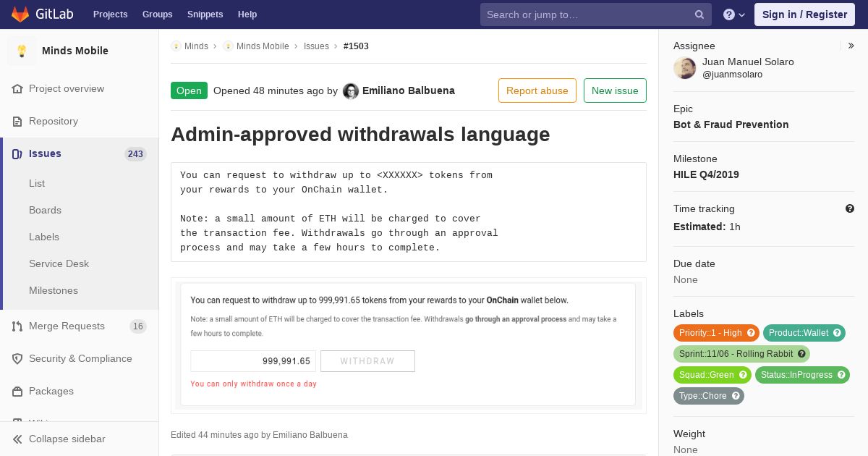Open assignee @juanmsolaro link
This screenshot has width=868, height=456.
[732, 75]
